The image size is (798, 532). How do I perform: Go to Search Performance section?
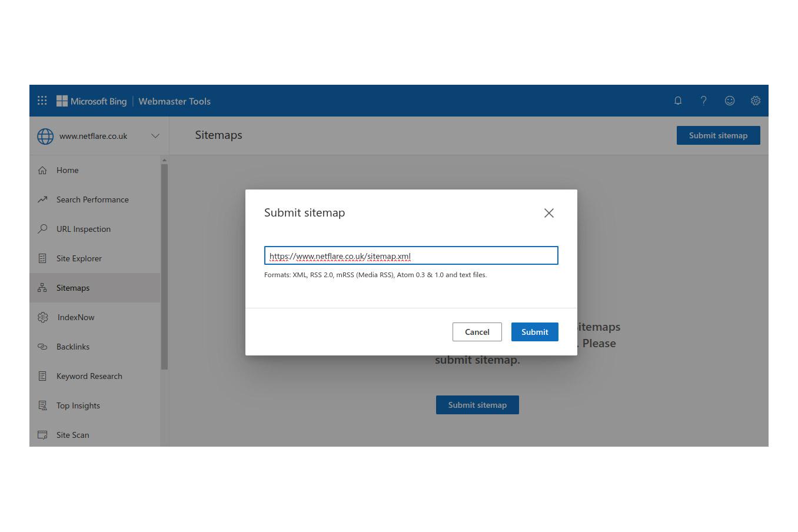pyautogui.click(x=92, y=199)
